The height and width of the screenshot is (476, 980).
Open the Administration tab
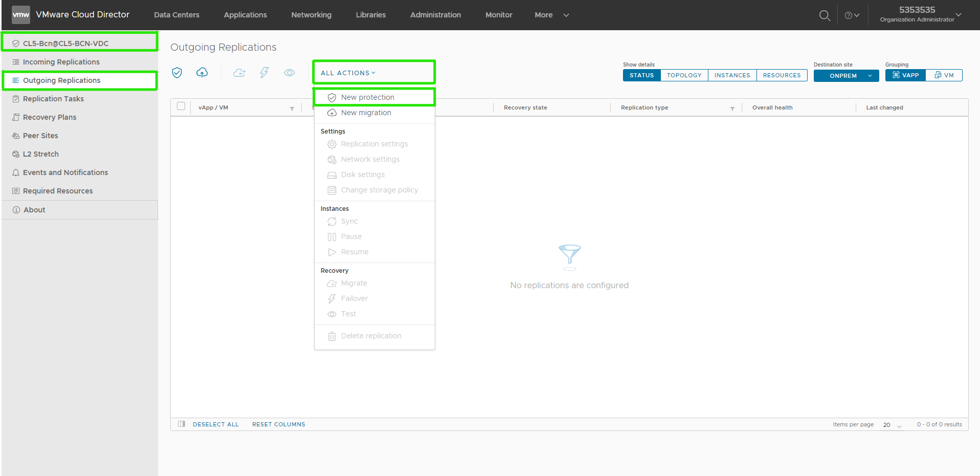pyautogui.click(x=435, y=15)
